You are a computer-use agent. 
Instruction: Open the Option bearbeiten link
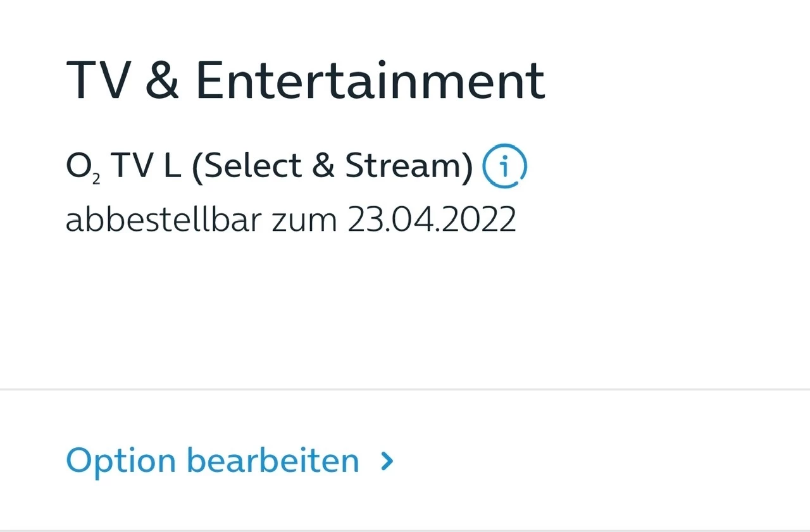tap(213, 461)
